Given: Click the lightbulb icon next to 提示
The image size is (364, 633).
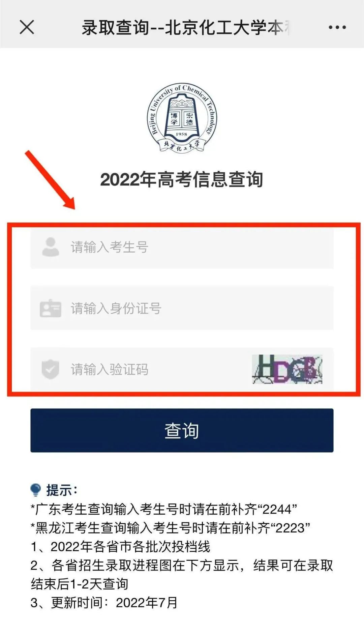Looking at the screenshot, I should (35, 490).
